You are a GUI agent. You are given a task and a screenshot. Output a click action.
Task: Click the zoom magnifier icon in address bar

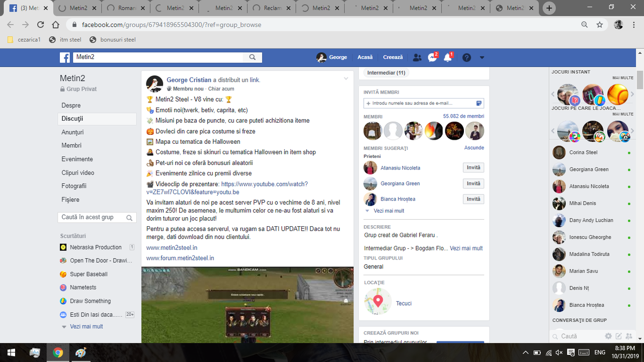pos(584,25)
